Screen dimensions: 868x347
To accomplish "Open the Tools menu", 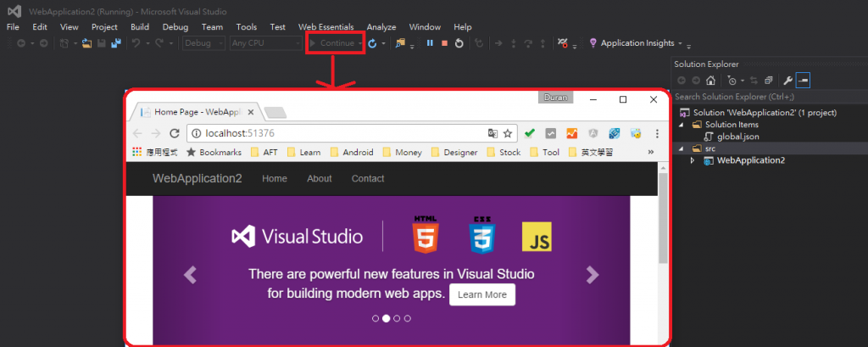I will pos(247,26).
